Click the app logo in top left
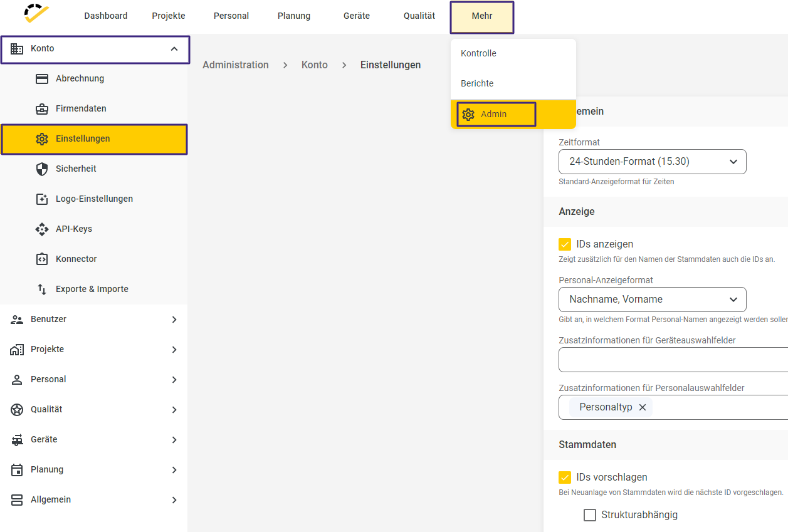Image resolution: width=788 pixels, height=532 pixels. tap(36, 14)
